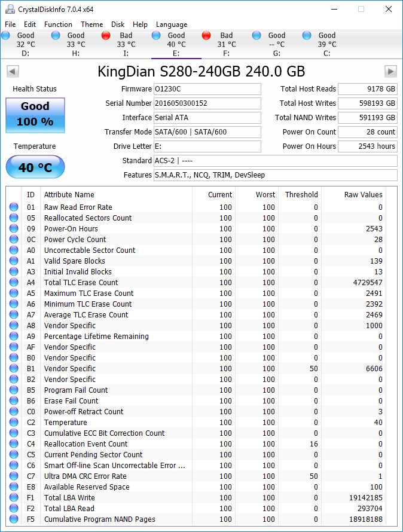This screenshot has width=403, height=532.
Task: Click the Interface Serial ATA field
Action: (207, 117)
